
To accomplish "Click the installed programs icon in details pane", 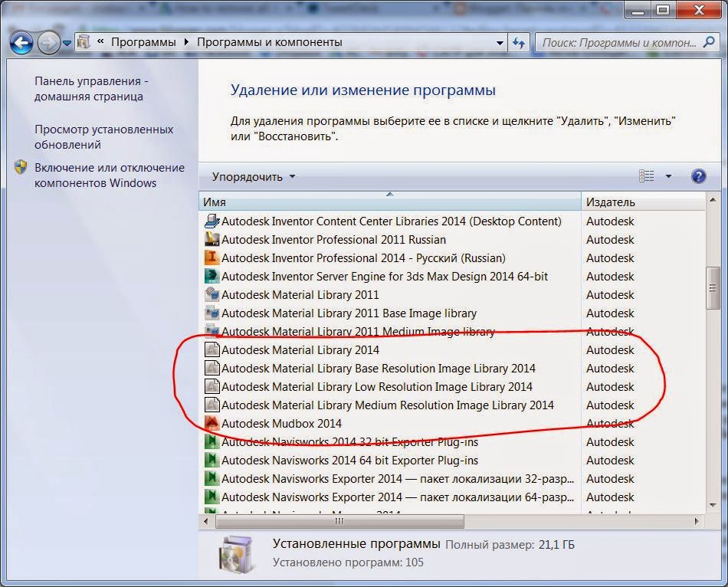I will [x=236, y=553].
